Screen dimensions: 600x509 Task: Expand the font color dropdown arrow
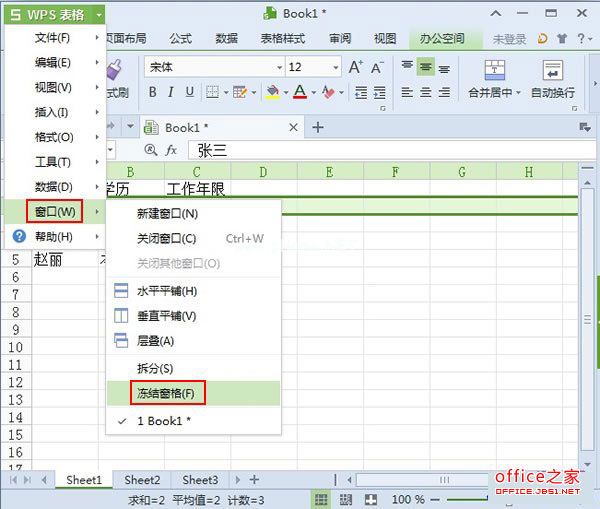(x=314, y=93)
